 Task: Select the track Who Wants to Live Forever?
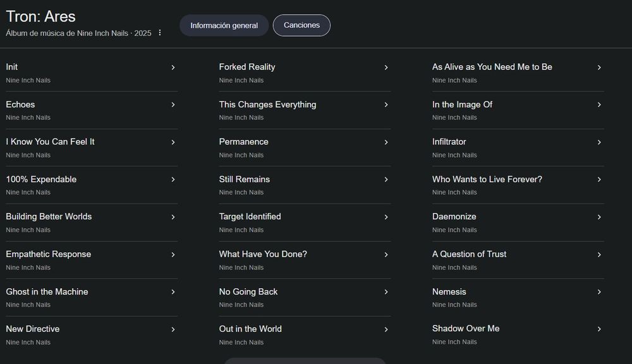pyautogui.click(x=487, y=179)
